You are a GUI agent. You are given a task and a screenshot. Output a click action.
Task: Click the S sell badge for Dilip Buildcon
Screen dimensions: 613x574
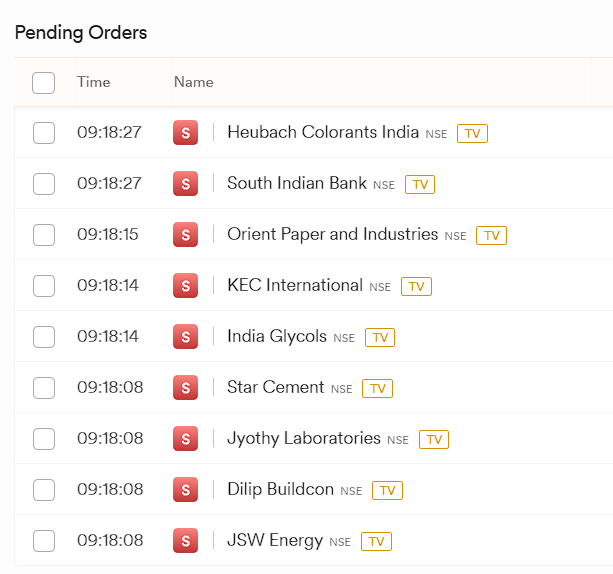click(185, 490)
